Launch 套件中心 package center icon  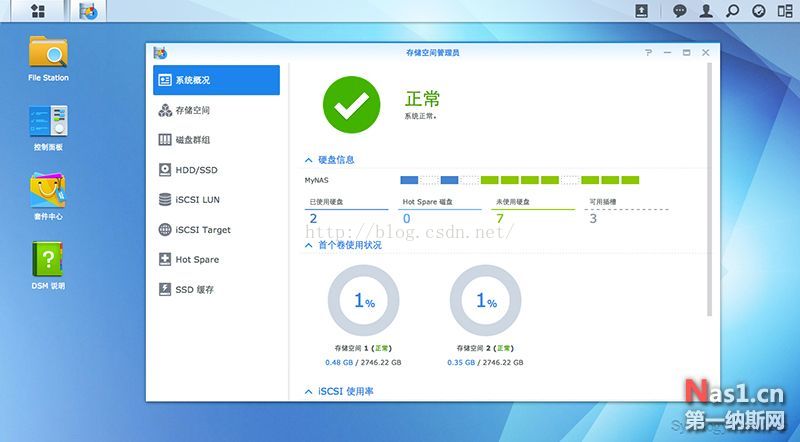pos(48,195)
